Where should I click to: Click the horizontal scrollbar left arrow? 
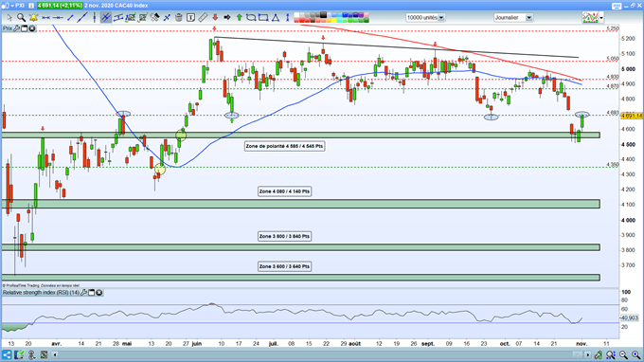coord(55,354)
